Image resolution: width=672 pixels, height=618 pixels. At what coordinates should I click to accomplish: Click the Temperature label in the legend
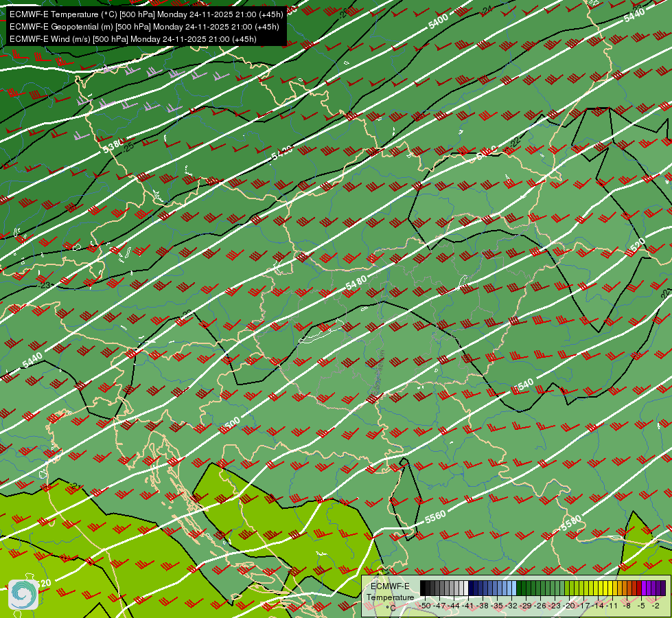coord(391,597)
